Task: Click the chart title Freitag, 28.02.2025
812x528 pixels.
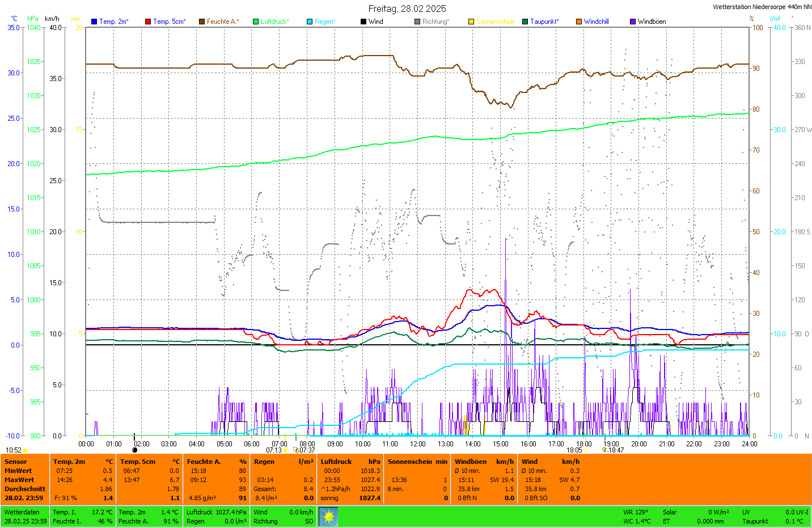Action: click(x=407, y=9)
